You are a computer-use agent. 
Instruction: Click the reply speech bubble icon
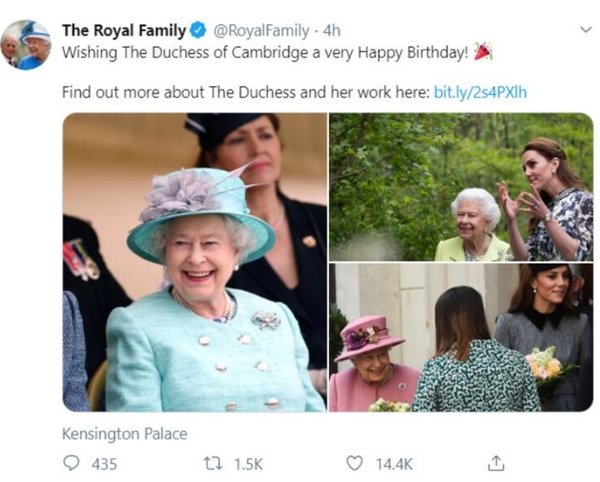coord(71,464)
